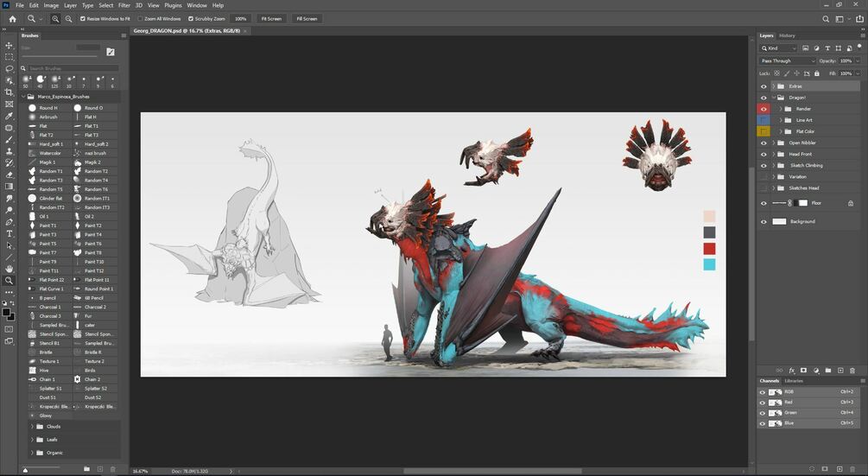Viewport: 868px width, 476px height.
Task: Select the Eyedropper tool
Action: pos(9,117)
